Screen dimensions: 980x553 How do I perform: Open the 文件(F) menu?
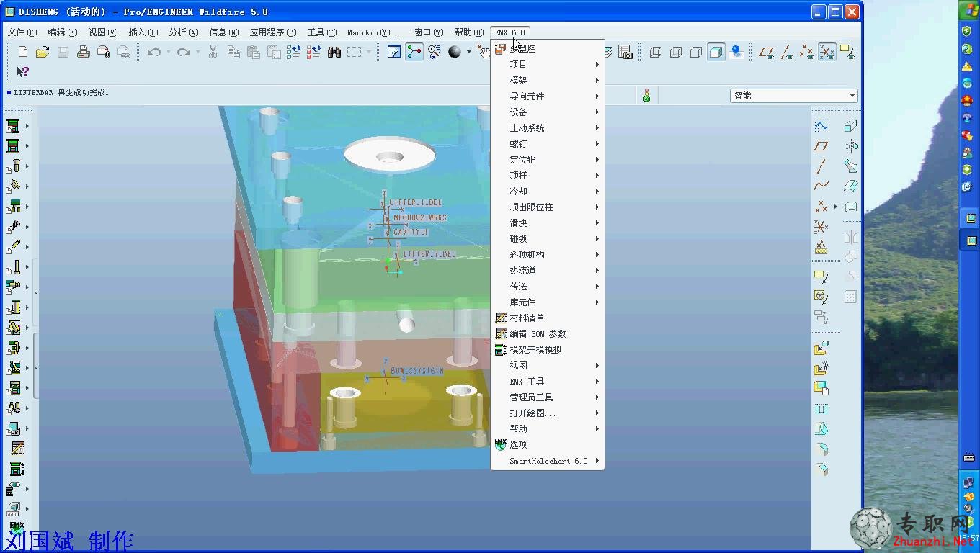[21, 32]
